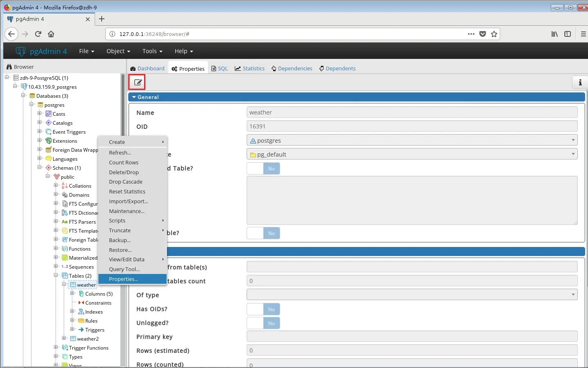Image resolution: width=588 pixels, height=368 pixels.
Task: Reload the page with Firefox refresh icon
Action: point(38,34)
